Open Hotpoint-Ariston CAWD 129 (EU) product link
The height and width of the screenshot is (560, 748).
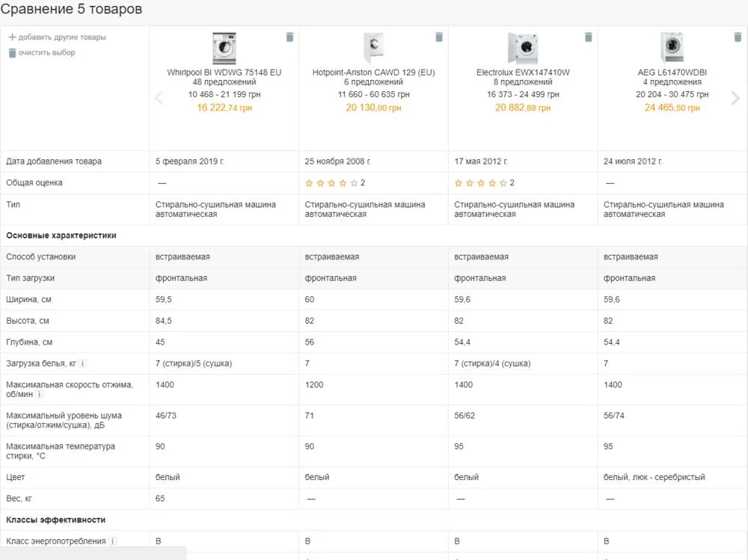coord(373,73)
